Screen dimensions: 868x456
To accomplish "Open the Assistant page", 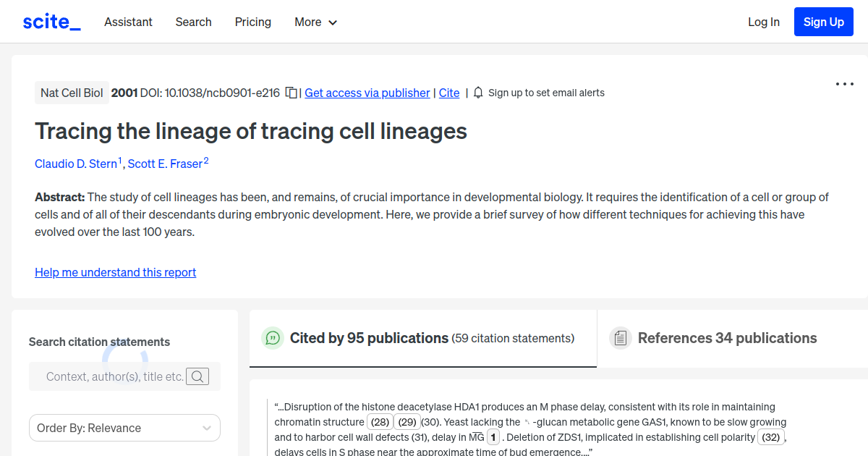I will 128,22.
